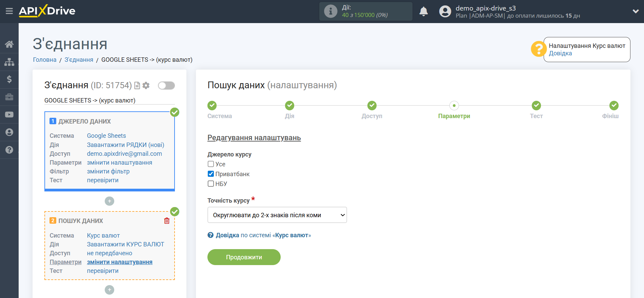
Task: Click the actions info icon
Action: click(x=330, y=11)
